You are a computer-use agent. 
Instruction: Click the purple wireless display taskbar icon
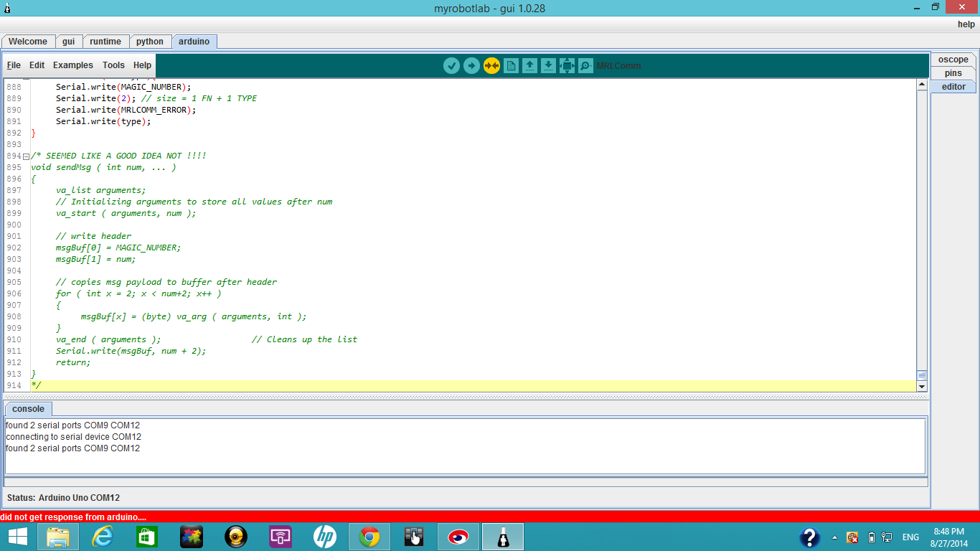pos(281,537)
